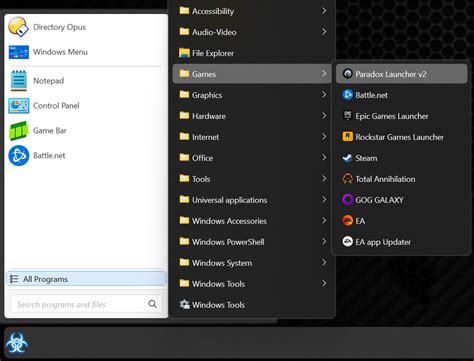Open the Tools folder entry
Image resolution: width=474 pixels, height=361 pixels.
pyautogui.click(x=252, y=179)
